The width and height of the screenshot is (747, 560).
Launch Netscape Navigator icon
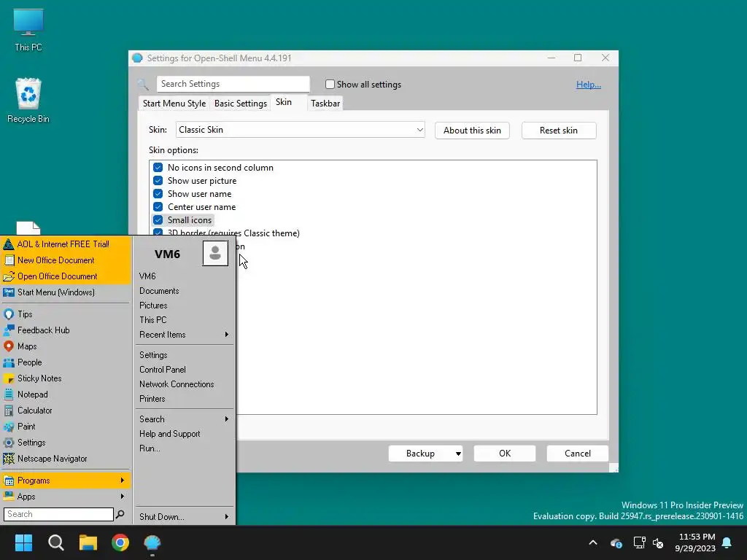9,459
